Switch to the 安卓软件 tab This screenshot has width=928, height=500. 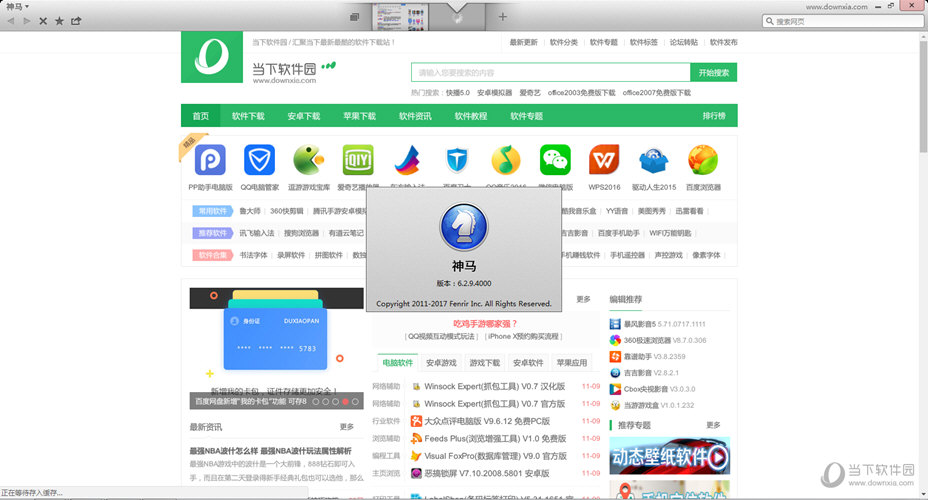point(528,363)
